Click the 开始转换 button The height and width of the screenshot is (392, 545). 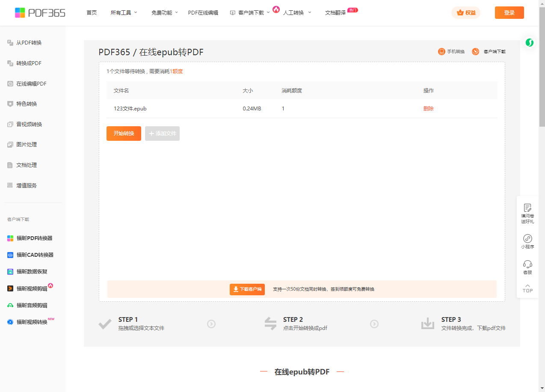[x=124, y=134]
